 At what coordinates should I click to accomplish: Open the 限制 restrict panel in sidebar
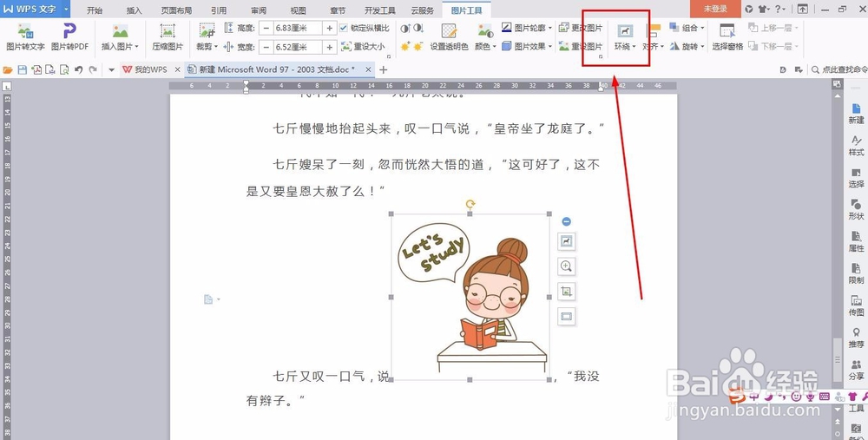point(856,274)
